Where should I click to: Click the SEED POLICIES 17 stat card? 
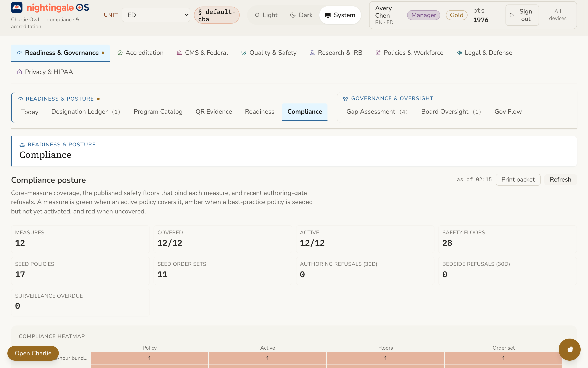point(80,271)
